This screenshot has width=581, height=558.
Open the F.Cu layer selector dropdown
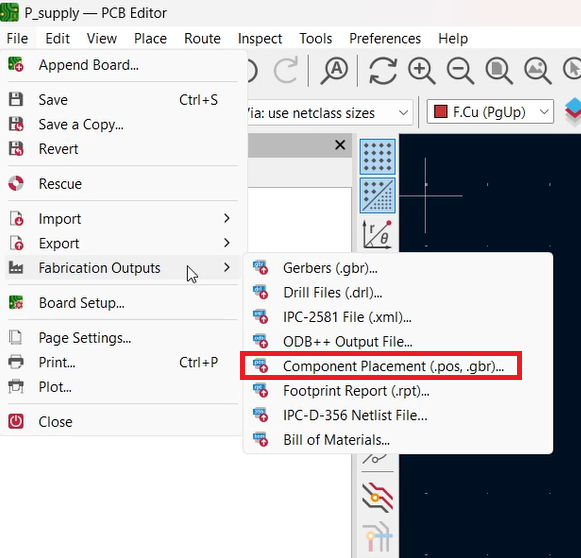(490, 112)
